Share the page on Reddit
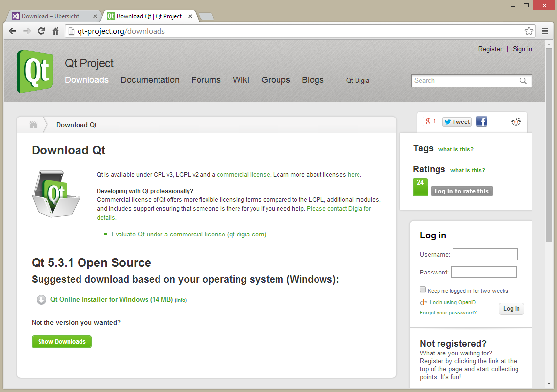The height and width of the screenshot is (392, 557). (516, 122)
